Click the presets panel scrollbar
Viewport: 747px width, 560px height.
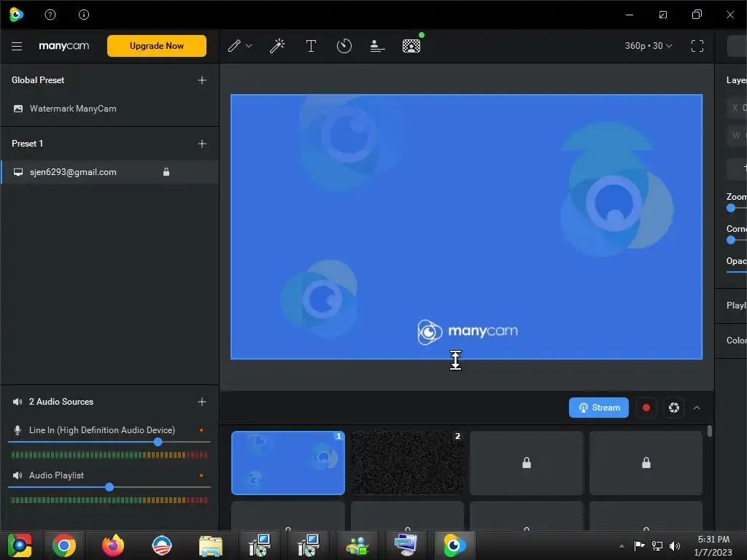(709, 431)
